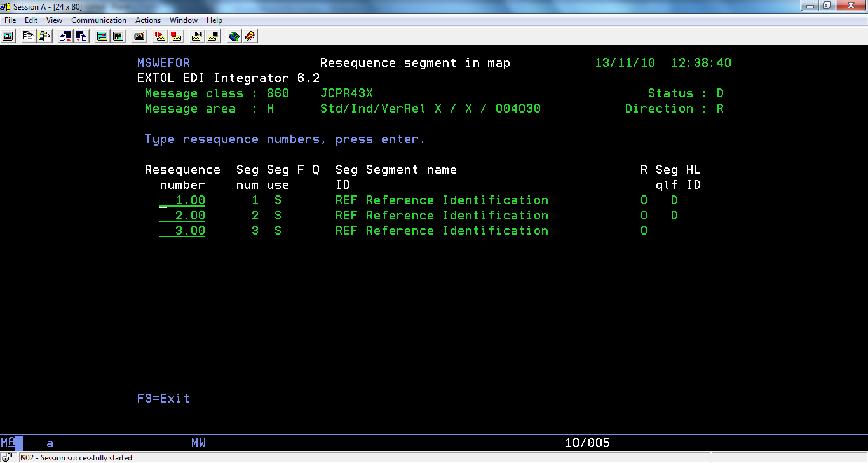Click the status bar connection icon
The height and width of the screenshot is (463, 868).
point(8,457)
